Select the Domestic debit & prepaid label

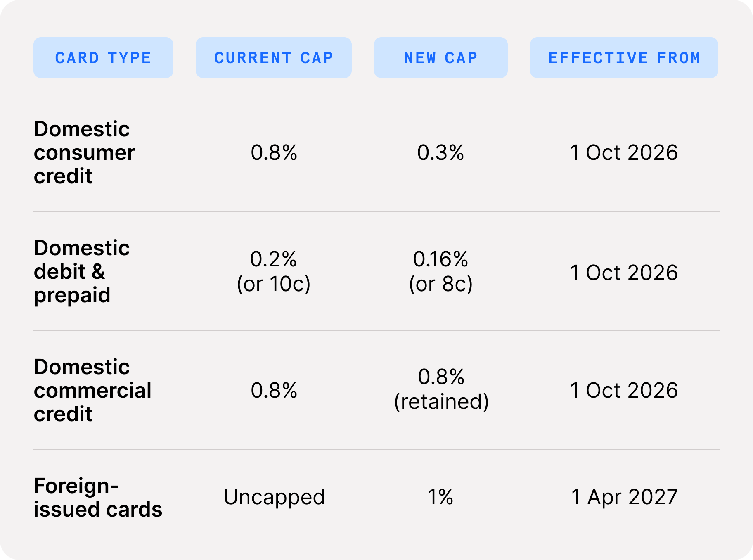(x=82, y=271)
